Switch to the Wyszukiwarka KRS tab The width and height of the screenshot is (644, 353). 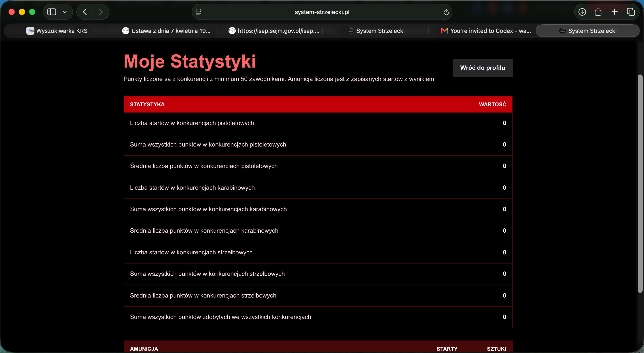point(57,31)
